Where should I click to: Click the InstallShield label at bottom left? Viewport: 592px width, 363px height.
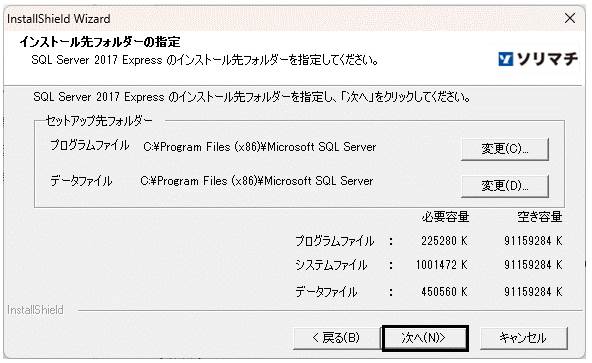pyautogui.click(x=35, y=310)
